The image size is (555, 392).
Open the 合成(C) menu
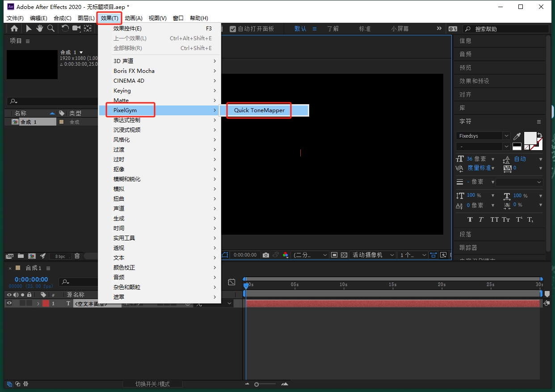point(62,18)
